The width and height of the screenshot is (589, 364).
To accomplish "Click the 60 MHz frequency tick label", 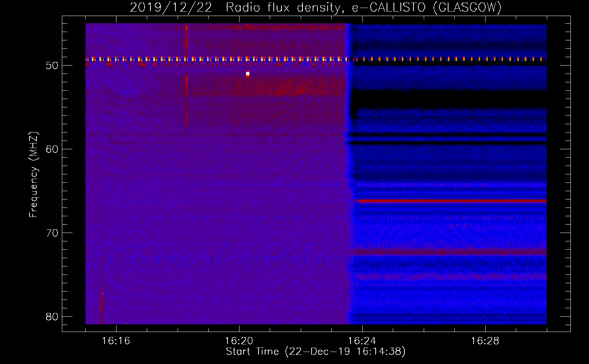I will [x=52, y=149].
